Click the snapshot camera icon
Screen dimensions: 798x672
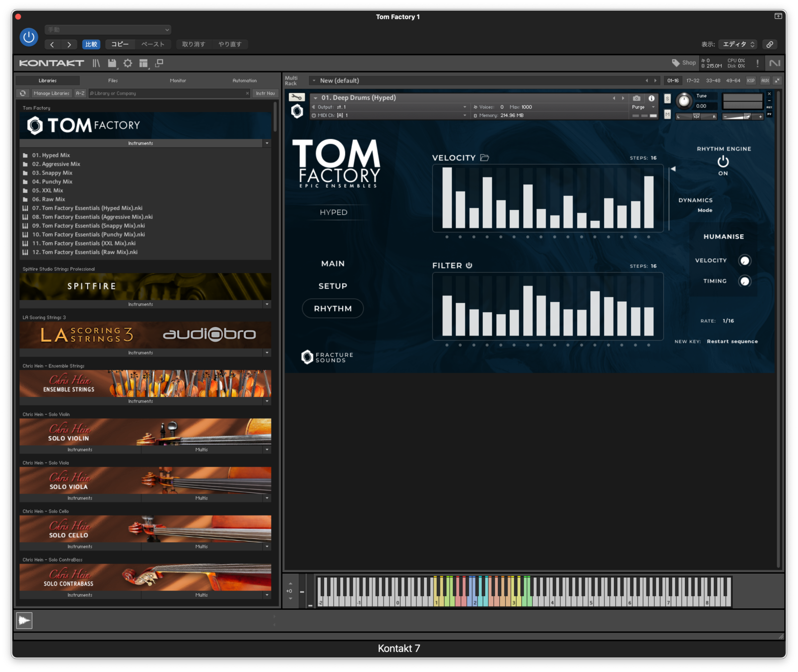point(636,98)
